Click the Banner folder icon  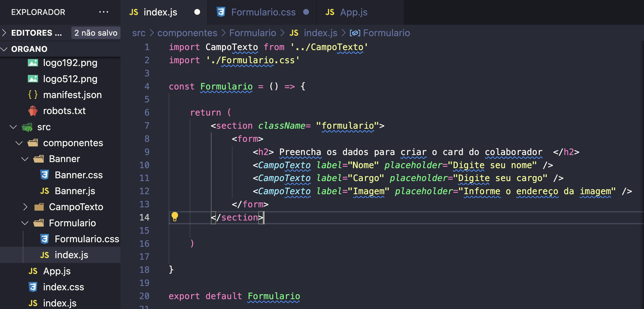point(39,159)
